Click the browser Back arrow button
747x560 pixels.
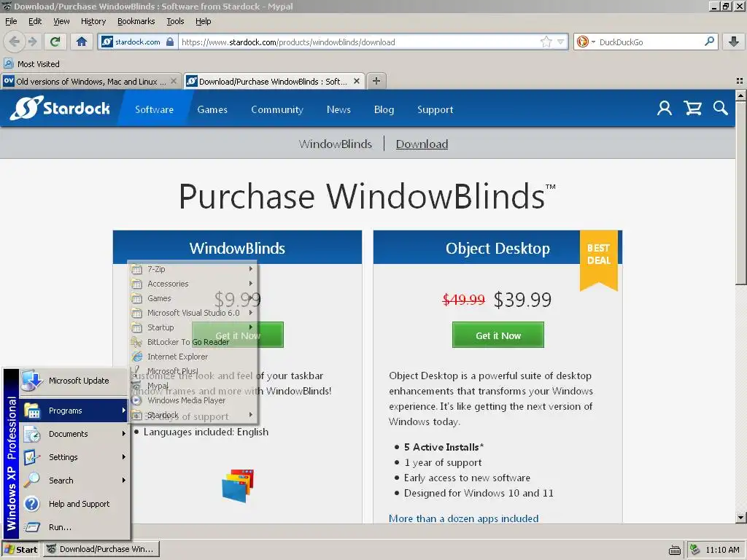[15, 42]
